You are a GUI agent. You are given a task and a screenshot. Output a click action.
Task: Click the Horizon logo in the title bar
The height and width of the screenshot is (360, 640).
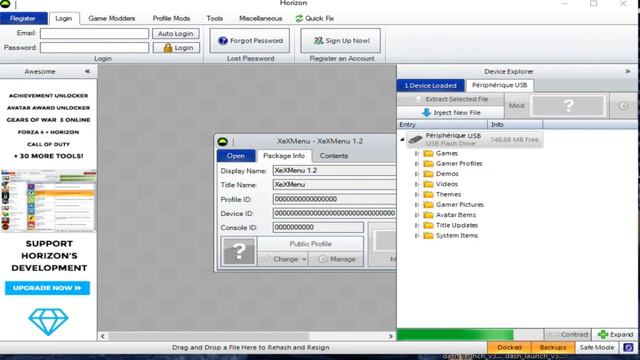pos(5,4)
